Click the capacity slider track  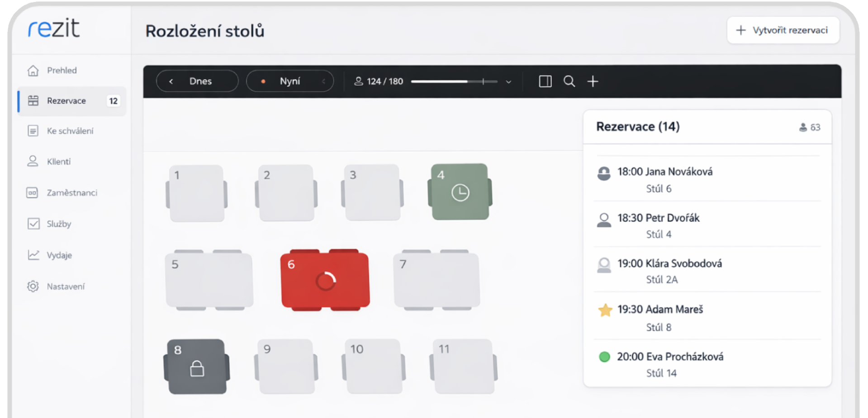(454, 82)
